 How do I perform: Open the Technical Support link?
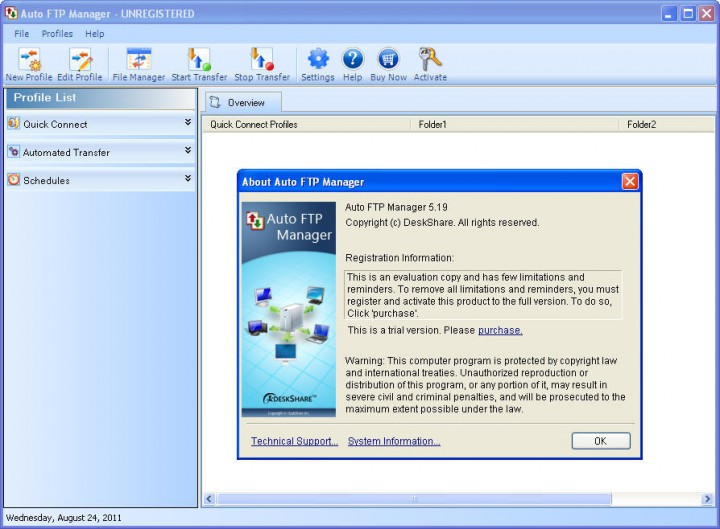click(x=294, y=441)
